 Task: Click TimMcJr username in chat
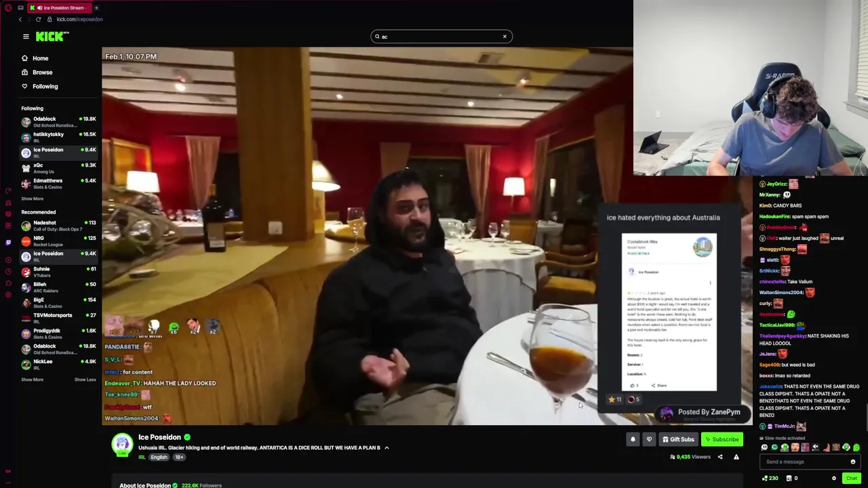pos(784,426)
